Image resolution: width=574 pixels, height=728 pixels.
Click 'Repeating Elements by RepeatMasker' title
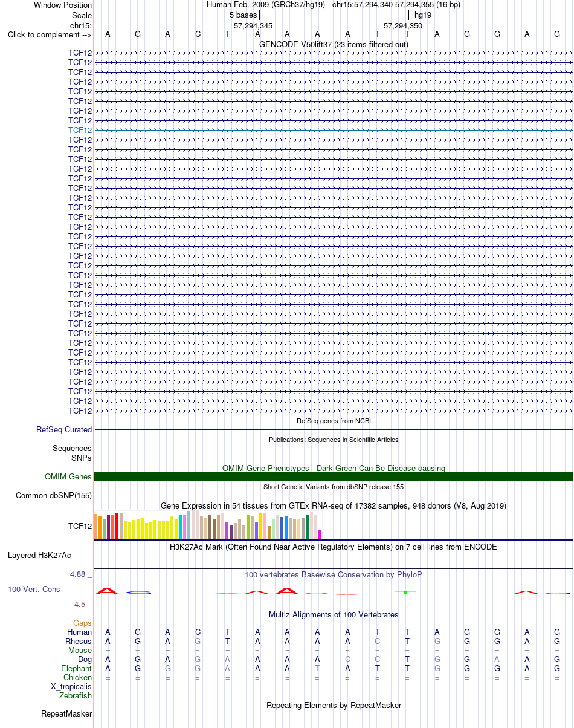coord(334,705)
